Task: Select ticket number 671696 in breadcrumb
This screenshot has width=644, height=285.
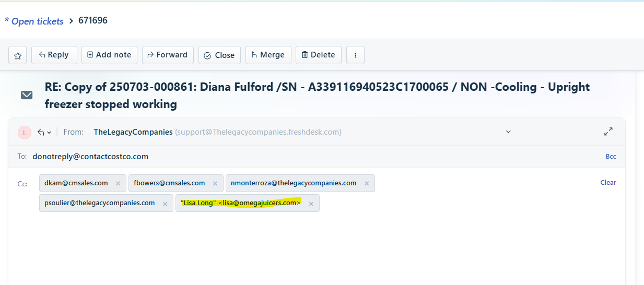Action: point(93,21)
